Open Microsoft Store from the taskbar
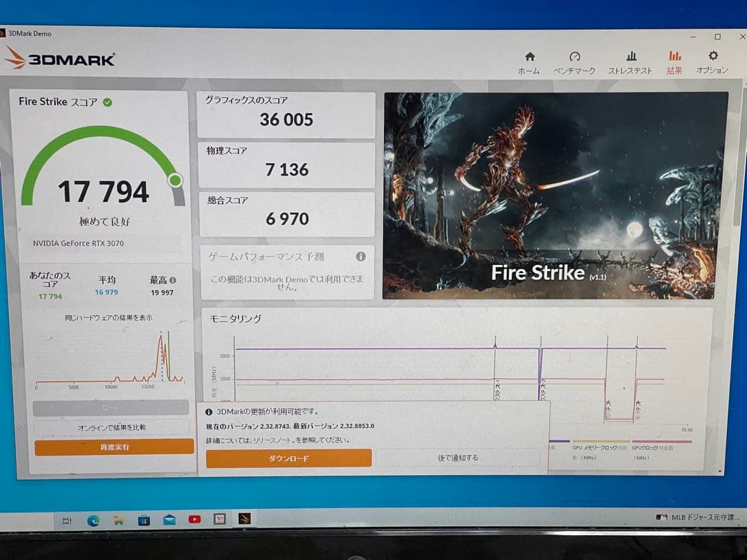The height and width of the screenshot is (560, 747). (143, 521)
